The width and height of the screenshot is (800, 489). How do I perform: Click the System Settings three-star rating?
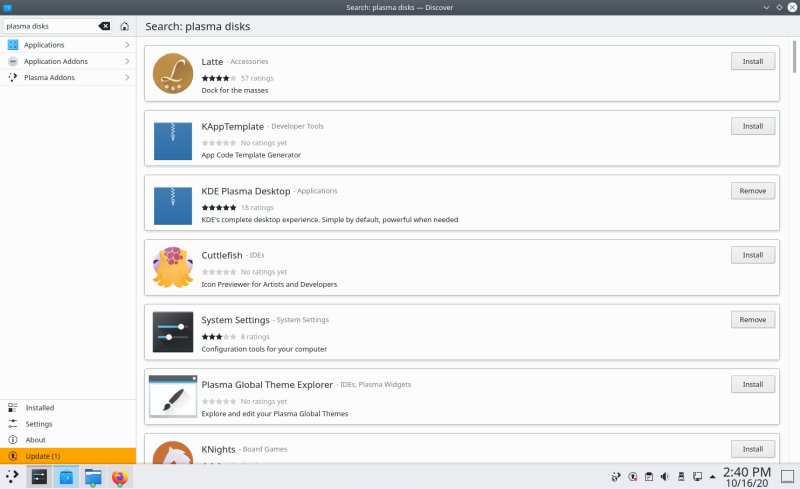click(218, 336)
